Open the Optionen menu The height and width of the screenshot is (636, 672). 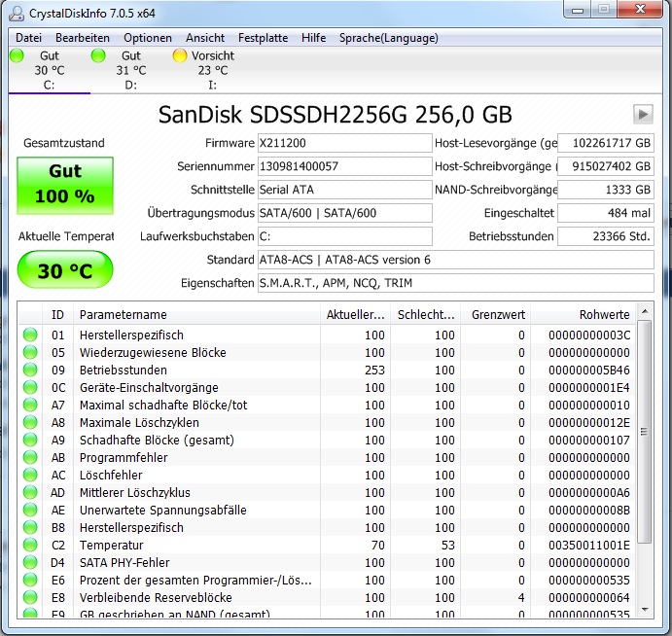(148, 38)
